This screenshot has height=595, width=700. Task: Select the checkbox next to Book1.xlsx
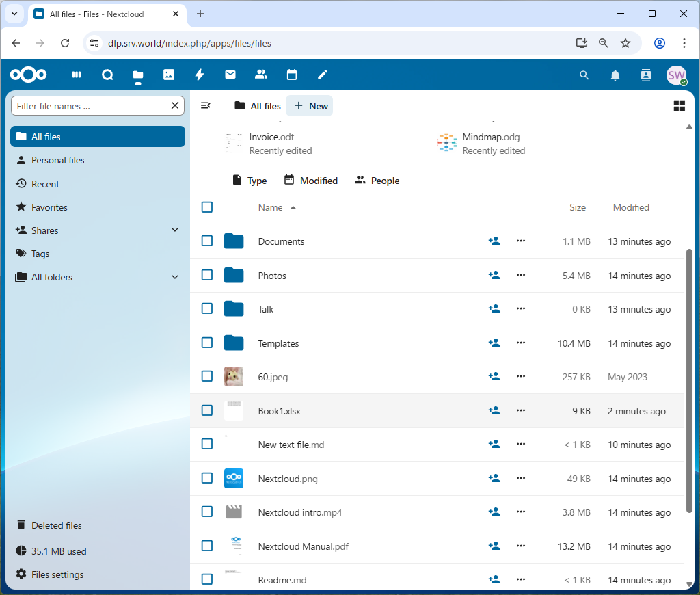[x=207, y=410]
